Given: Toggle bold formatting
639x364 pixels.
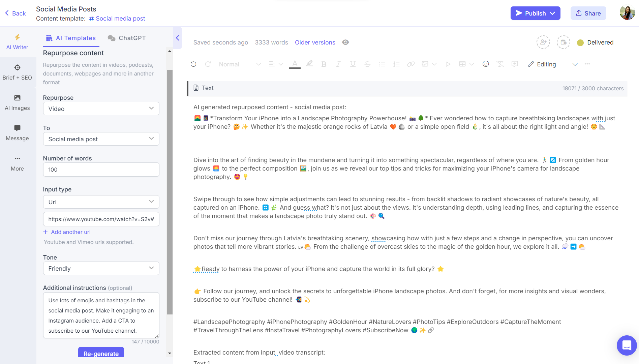Looking at the screenshot, I should (324, 64).
